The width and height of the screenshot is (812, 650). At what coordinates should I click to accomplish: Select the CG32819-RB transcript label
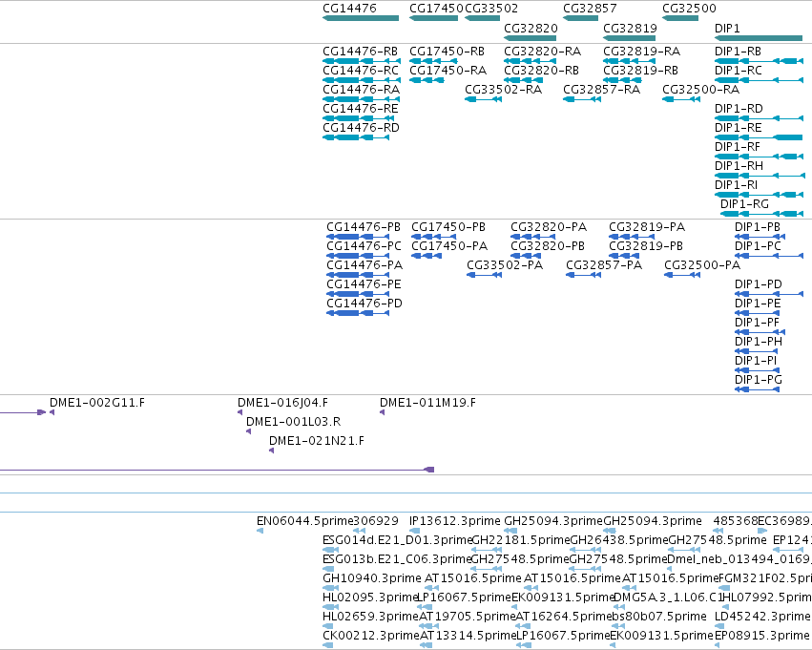pyautogui.click(x=641, y=71)
